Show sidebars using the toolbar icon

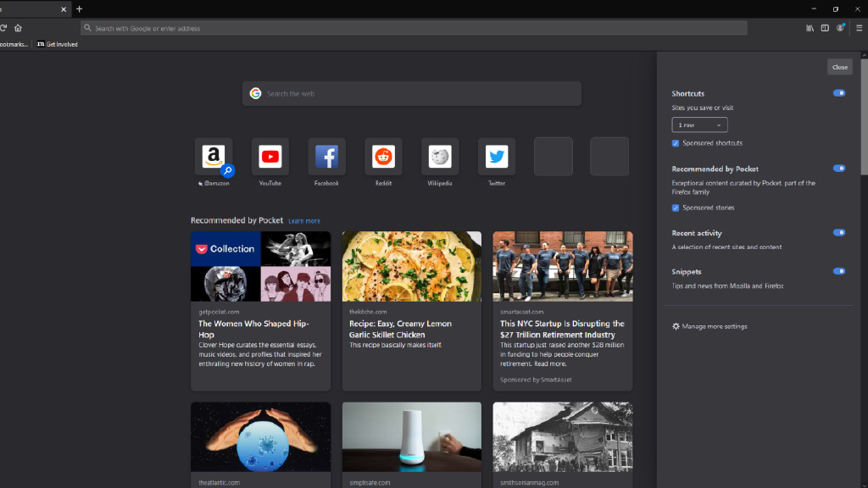[x=825, y=28]
